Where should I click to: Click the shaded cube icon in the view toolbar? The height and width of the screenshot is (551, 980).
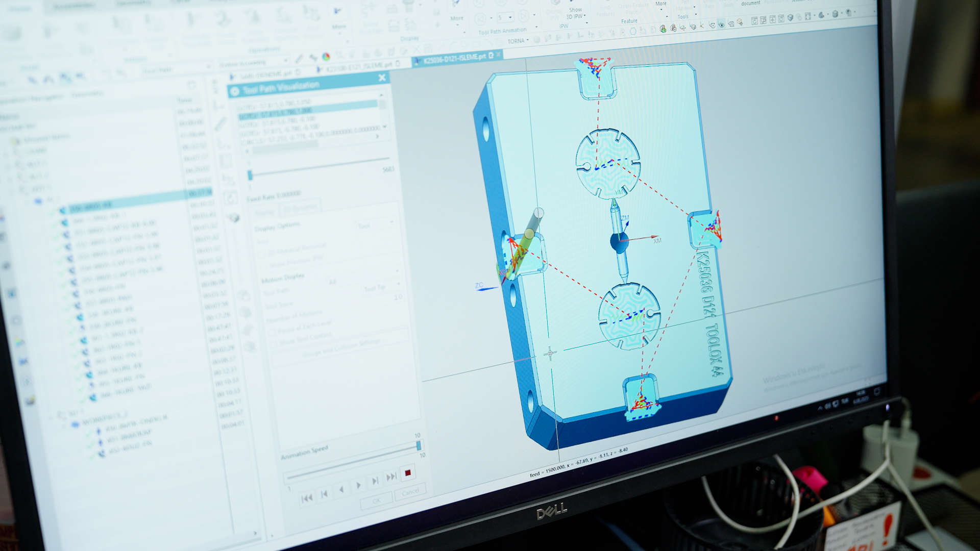[790, 18]
